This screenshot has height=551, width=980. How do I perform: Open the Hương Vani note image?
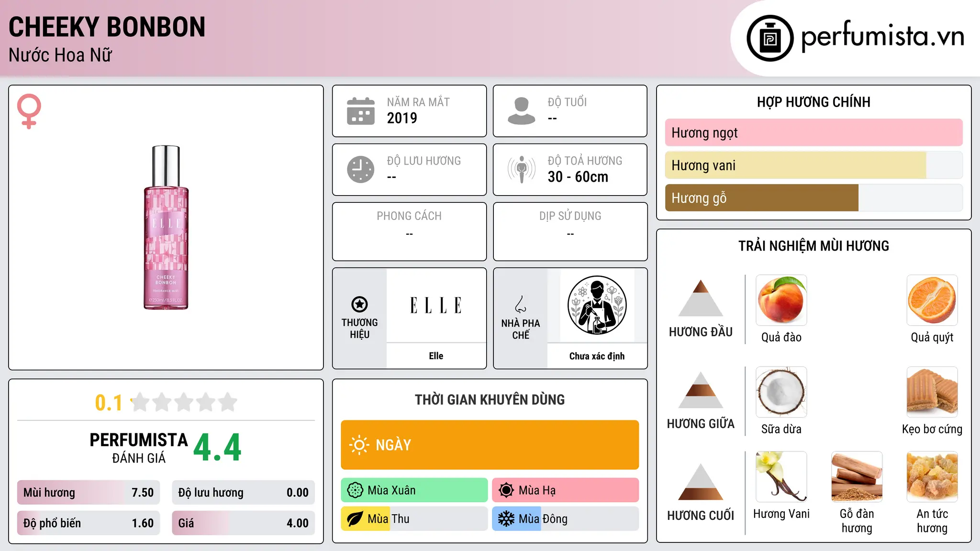pyautogui.click(x=781, y=477)
